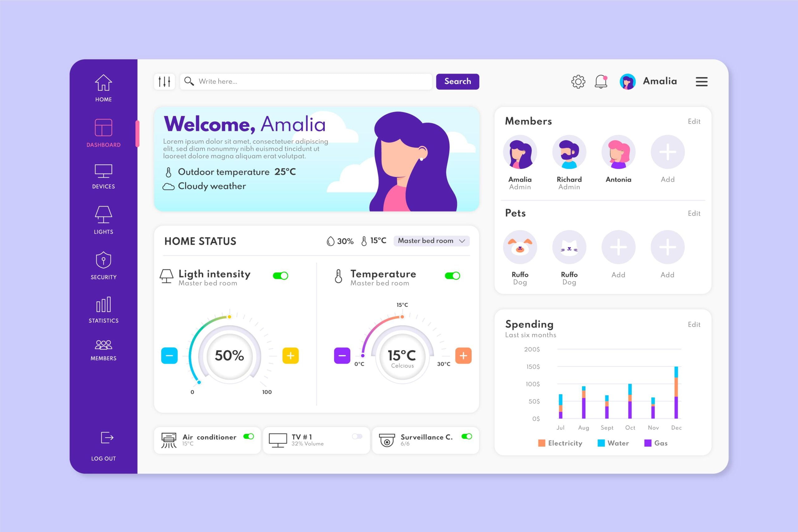This screenshot has height=532, width=798.
Task: Navigate to the Home section
Action: pyautogui.click(x=103, y=87)
